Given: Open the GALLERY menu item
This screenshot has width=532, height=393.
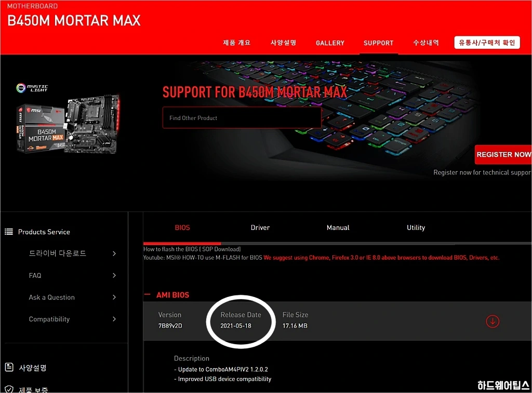Looking at the screenshot, I should coord(330,43).
